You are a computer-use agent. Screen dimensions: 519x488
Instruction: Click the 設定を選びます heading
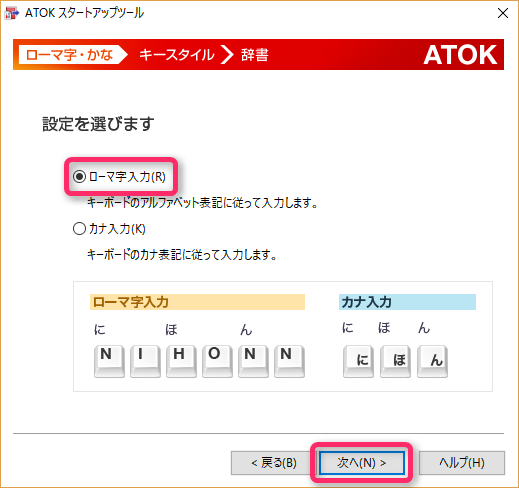[98, 124]
